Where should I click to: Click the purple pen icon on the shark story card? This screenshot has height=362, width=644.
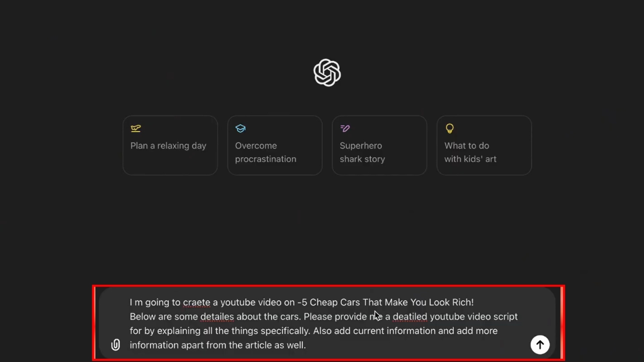pyautogui.click(x=345, y=129)
